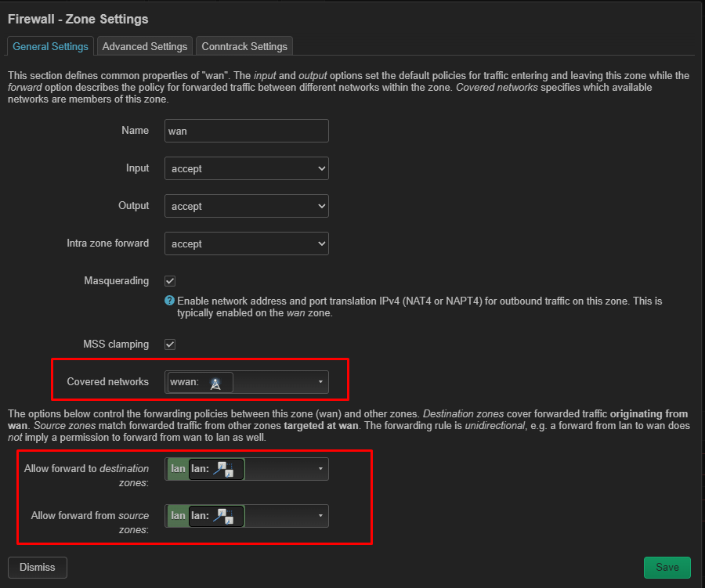Click the Output field label
Viewport: 705px width, 588px height.
133,205
